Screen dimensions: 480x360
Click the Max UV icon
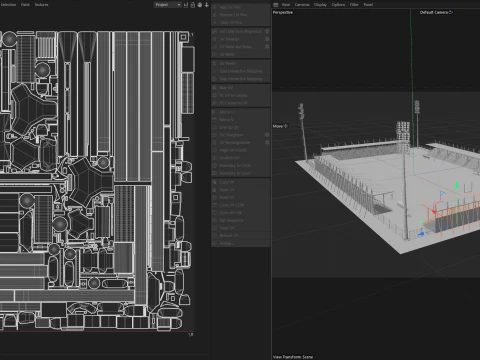[215, 88]
